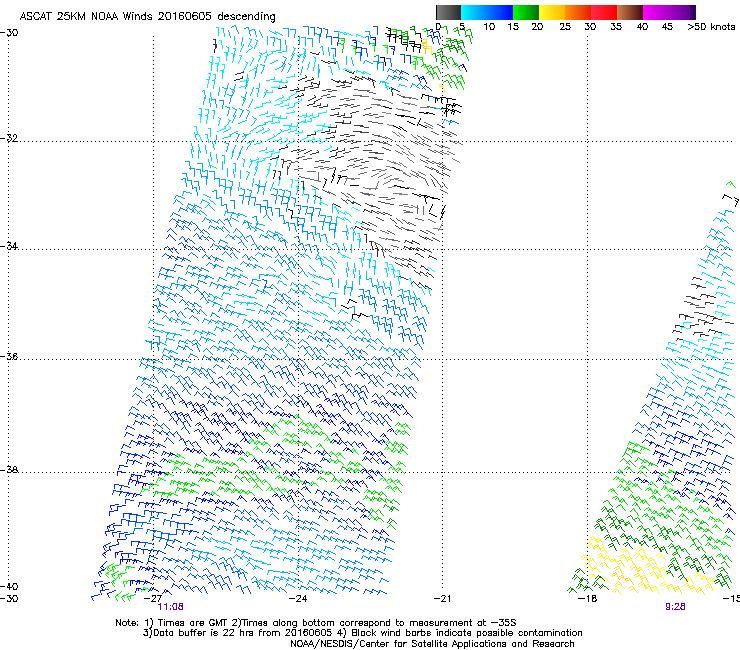Click the '-40' latitude axis label
The height and width of the screenshot is (650, 740).
pyautogui.click(x=9, y=586)
